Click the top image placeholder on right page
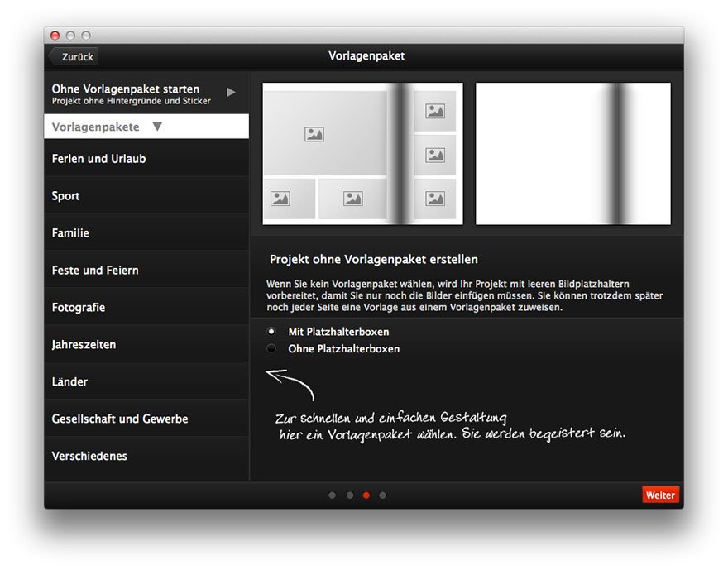 point(435,111)
